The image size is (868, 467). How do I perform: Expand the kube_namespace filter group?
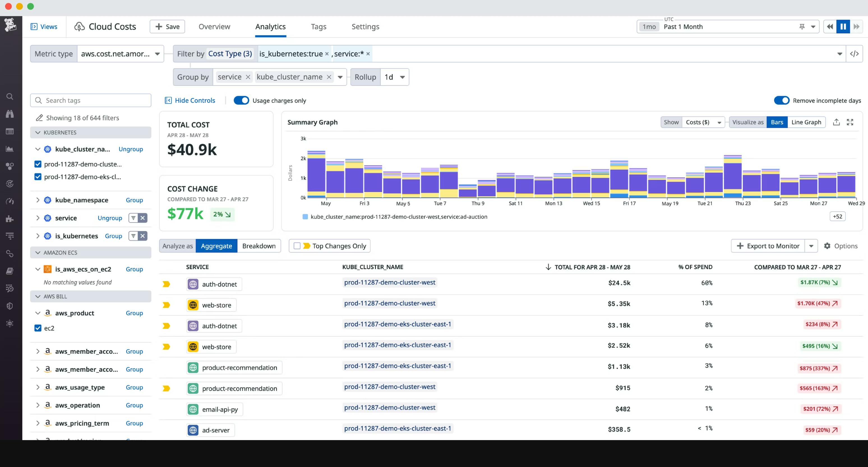(x=38, y=200)
